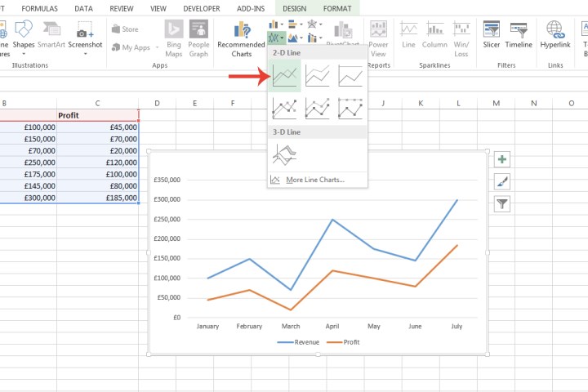Click More Line Charts link
Image resolution: width=588 pixels, height=392 pixels.
pos(314,180)
